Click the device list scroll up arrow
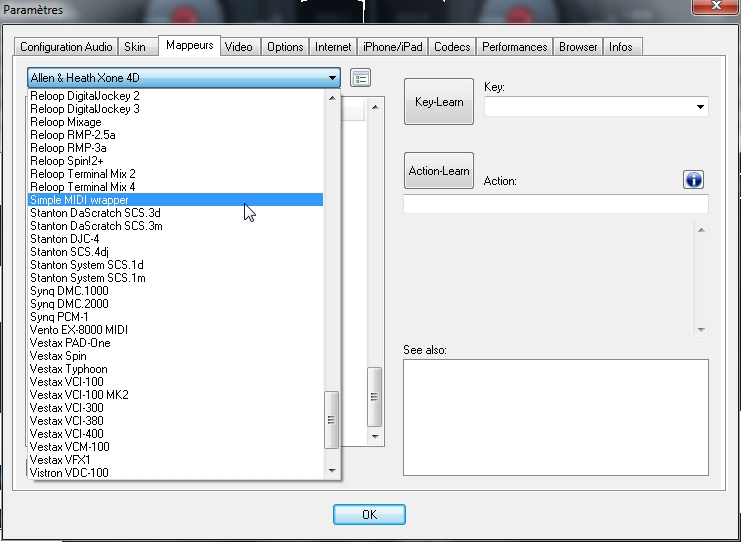The width and height of the screenshot is (741, 542). [x=332, y=98]
